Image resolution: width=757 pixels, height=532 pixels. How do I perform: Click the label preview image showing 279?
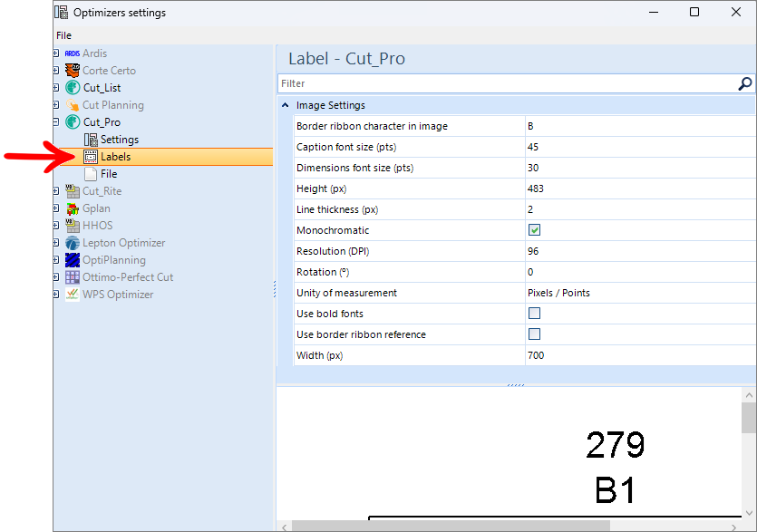tap(510, 454)
